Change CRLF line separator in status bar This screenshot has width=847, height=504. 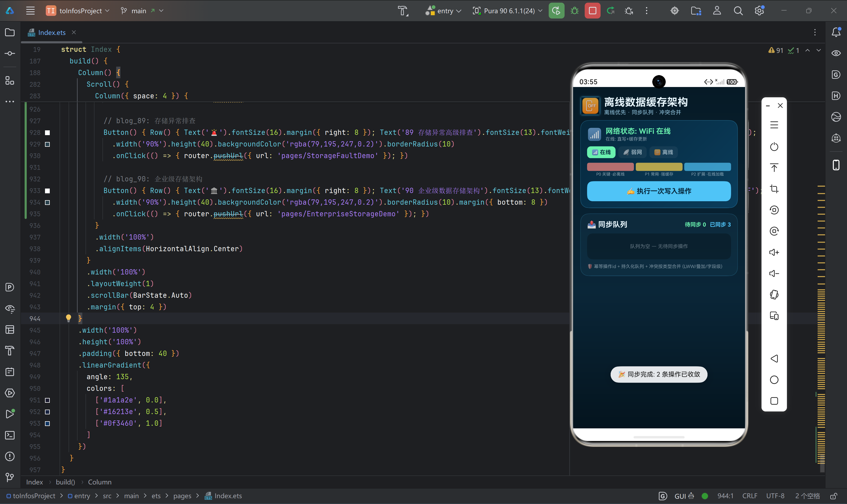749,496
